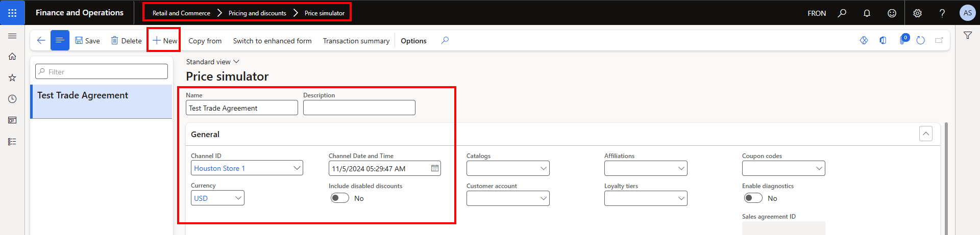Open the Options menu tab
The height and width of the screenshot is (235, 980).
coord(413,41)
